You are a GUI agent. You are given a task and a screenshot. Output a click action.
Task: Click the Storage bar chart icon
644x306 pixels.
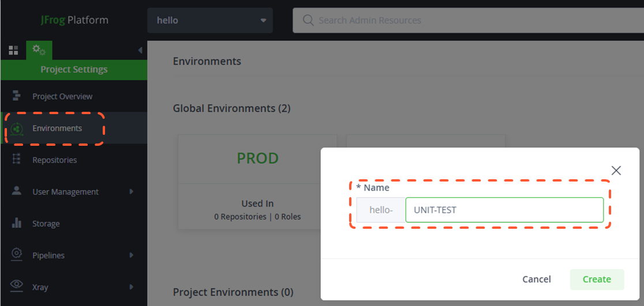(x=17, y=223)
